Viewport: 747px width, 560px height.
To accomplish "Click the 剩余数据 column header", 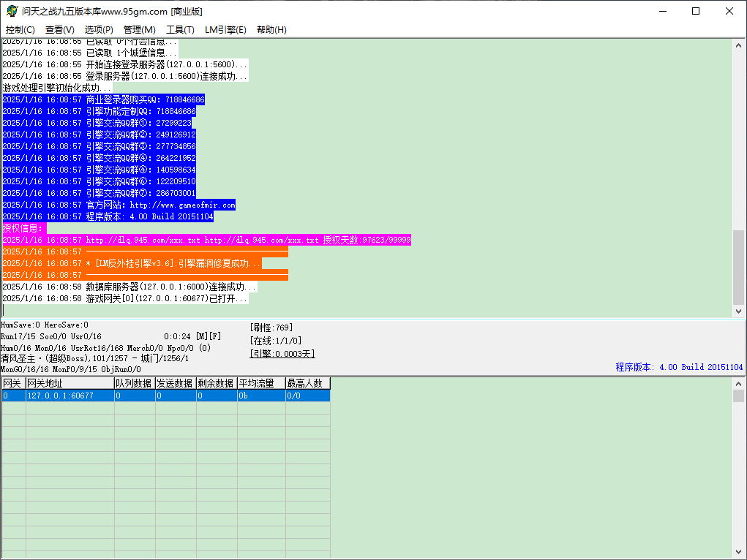I will coord(217,383).
